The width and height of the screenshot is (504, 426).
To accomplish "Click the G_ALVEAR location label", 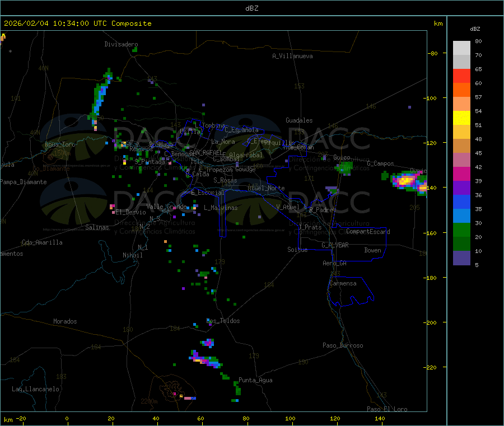I will [335, 245].
